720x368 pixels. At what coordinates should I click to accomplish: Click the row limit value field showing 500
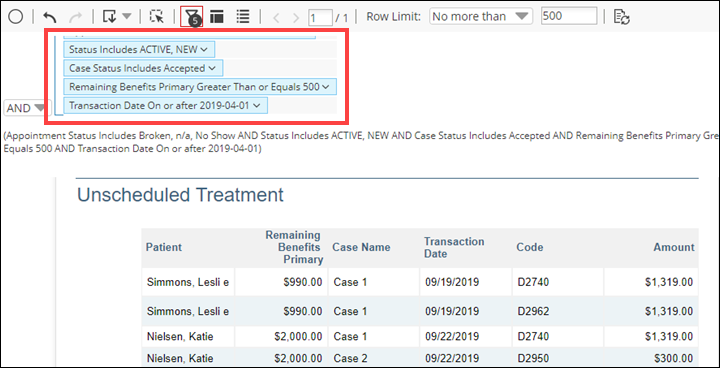[569, 16]
